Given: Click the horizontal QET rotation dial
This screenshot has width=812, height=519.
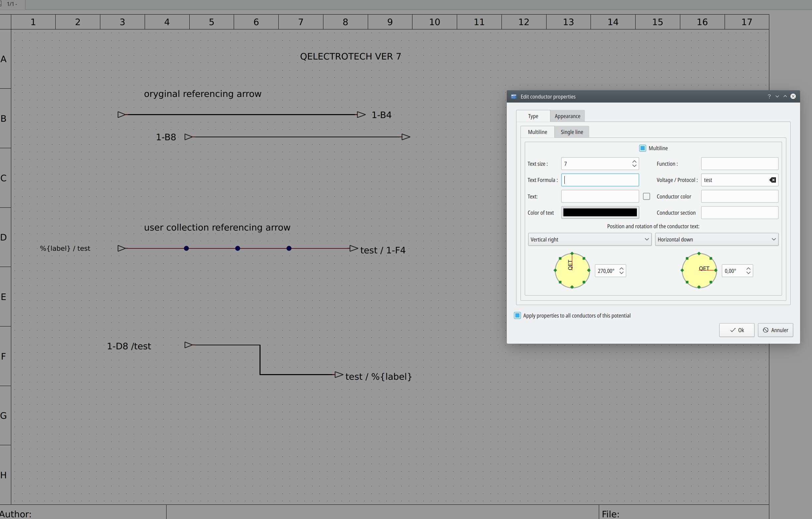Looking at the screenshot, I should 699,270.
